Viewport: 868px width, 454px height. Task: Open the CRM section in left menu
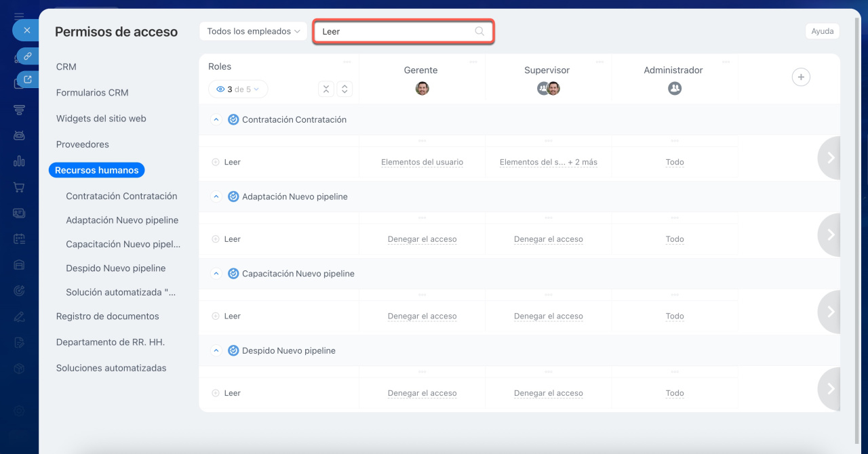pyautogui.click(x=66, y=66)
